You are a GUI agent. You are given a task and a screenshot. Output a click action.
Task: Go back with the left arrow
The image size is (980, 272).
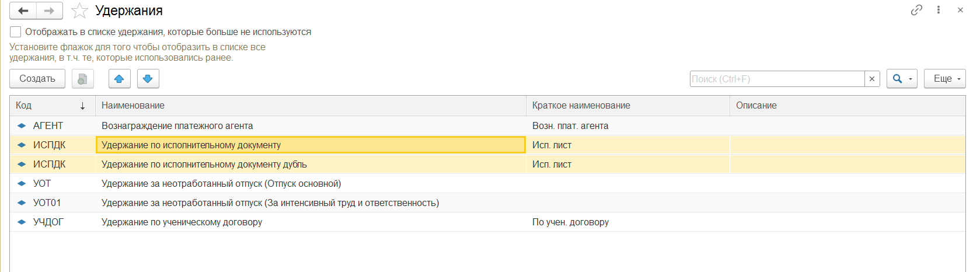(23, 11)
